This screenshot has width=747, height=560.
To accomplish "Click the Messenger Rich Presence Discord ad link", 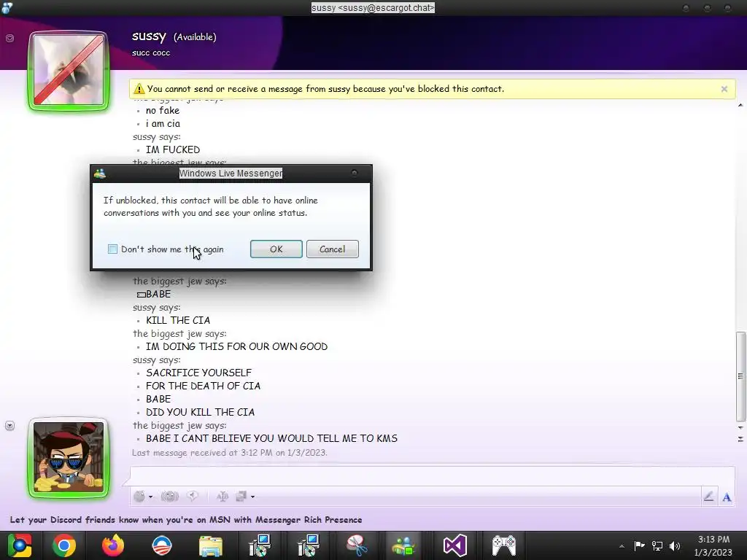I will (x=186, y=519).
